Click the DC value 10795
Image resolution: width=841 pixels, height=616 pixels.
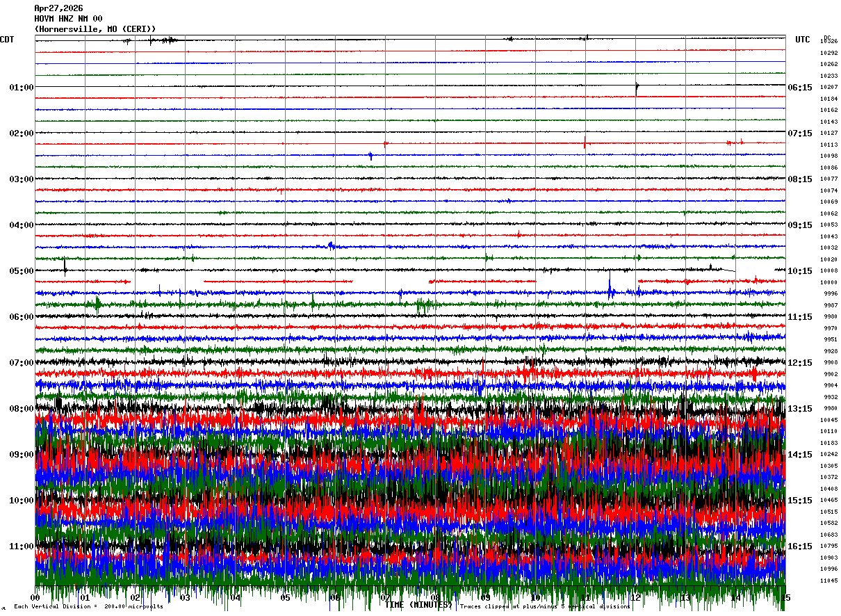coord(828,546)
